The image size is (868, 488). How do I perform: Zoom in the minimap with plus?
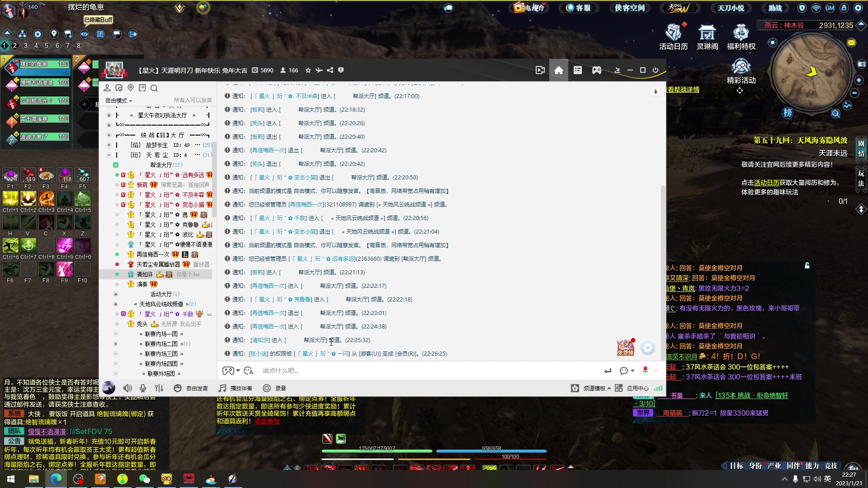[859, 80]
